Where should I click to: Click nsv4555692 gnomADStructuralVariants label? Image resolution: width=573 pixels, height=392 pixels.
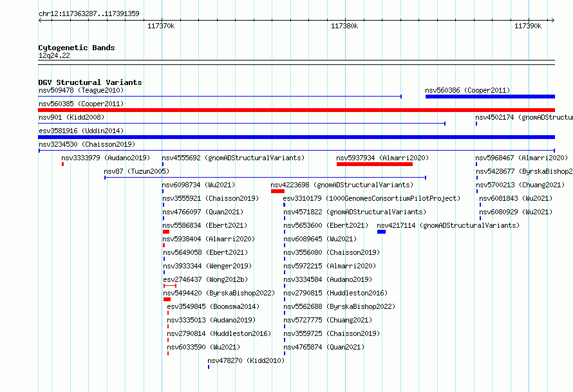233,158
